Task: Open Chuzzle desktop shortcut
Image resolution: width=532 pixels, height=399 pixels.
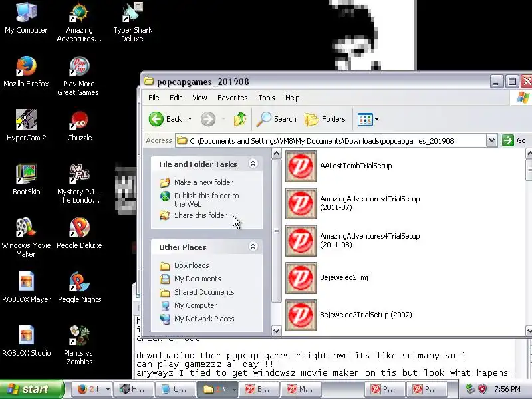Action: pyautogui.click(x=79, y=126)
